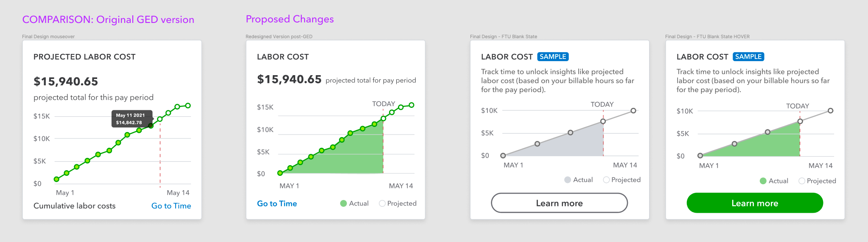Toggle Projected legend above green Learn more button
The image size is (868, 242).
click(x=802, y=181)
